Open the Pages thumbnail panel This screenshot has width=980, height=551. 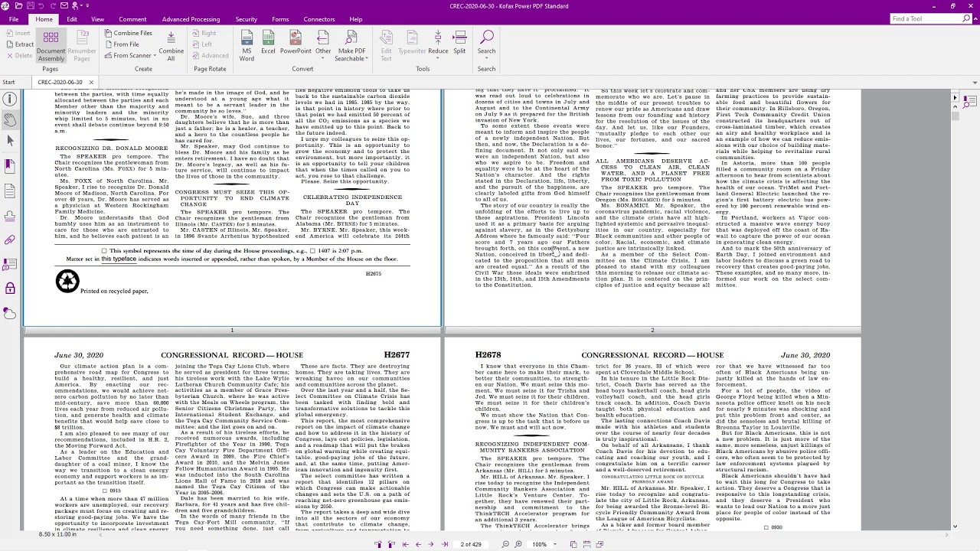[x=10, y=191]
